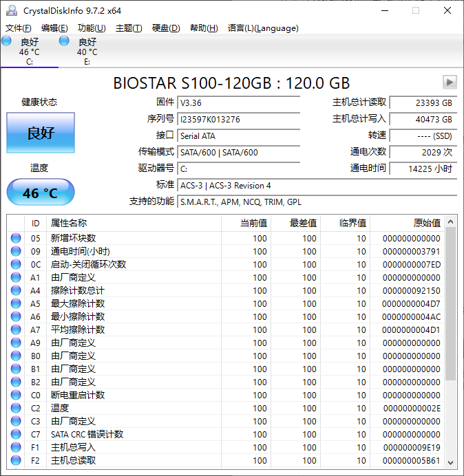Click the power-on count value 2029 次
The height and width of the screenshot is (476, 464).
(x=423, y=153)
